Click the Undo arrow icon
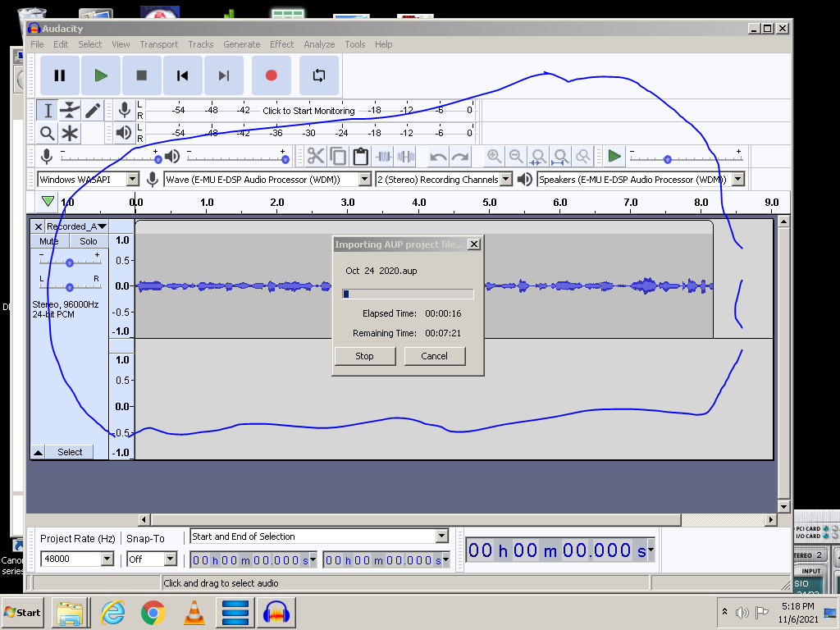Image resolution: width=840 pixels, height=630 pixels. pyautogui.click(x=438, y=157)
